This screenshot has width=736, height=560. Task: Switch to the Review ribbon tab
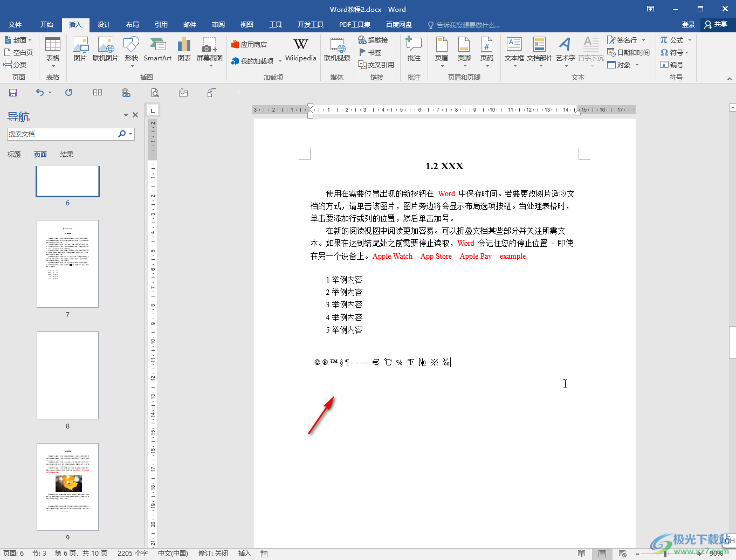click(218, 25)
